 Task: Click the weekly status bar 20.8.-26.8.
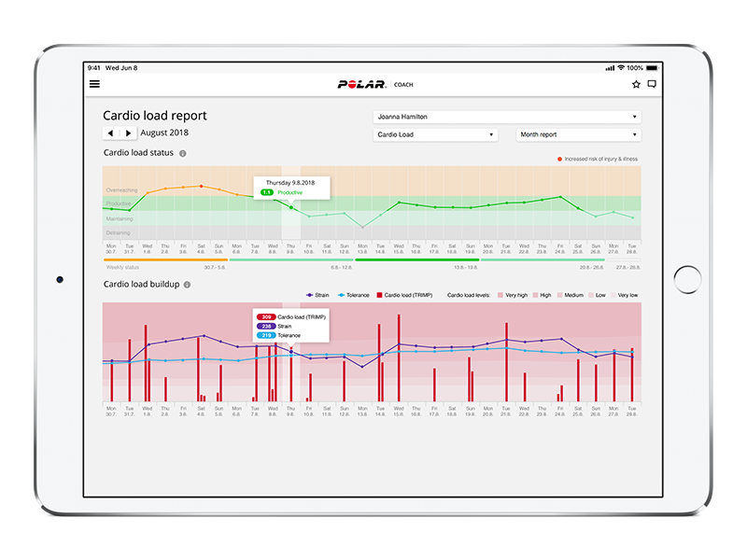(x=543, y=260)
